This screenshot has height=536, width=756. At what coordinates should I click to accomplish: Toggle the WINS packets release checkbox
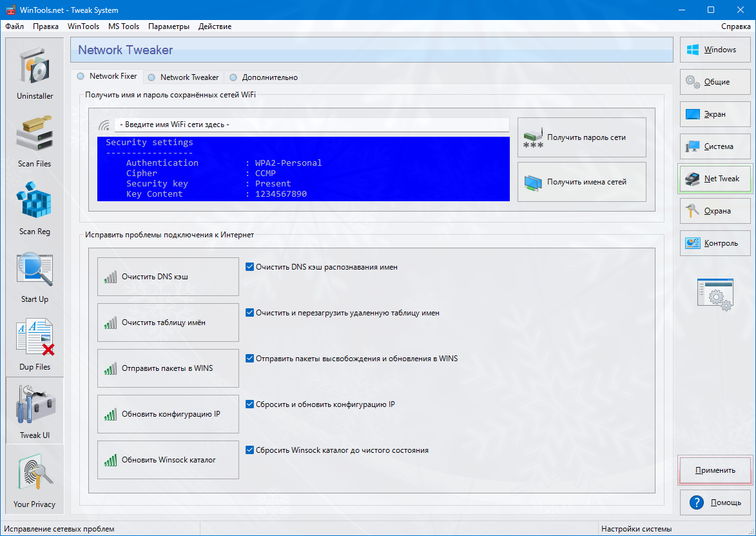(250, 358)
